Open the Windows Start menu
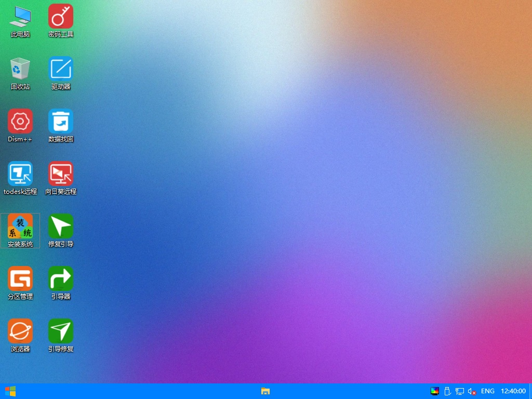This screenshot has width=532, height=399. [10, 391]
